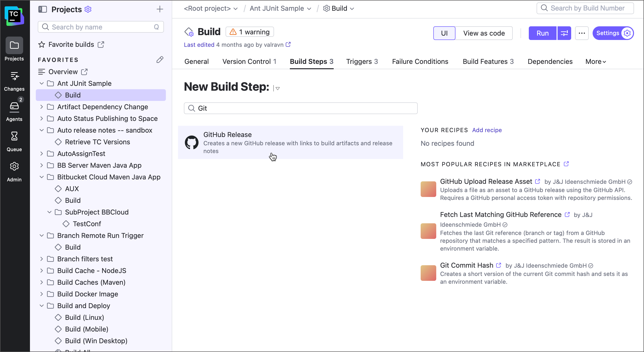
Task: Open the Changes view
Action: coord(14,81)
